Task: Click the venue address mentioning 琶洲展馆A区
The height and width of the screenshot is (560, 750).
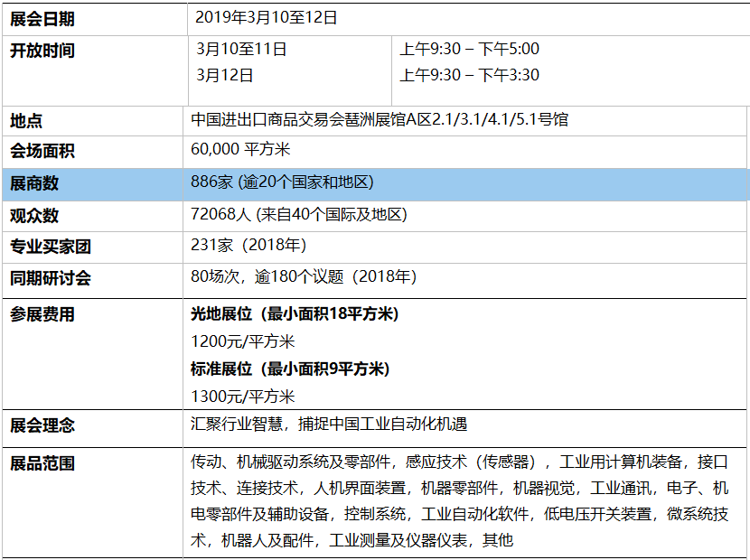Action: pyautogui.click(x=380, y=119)
